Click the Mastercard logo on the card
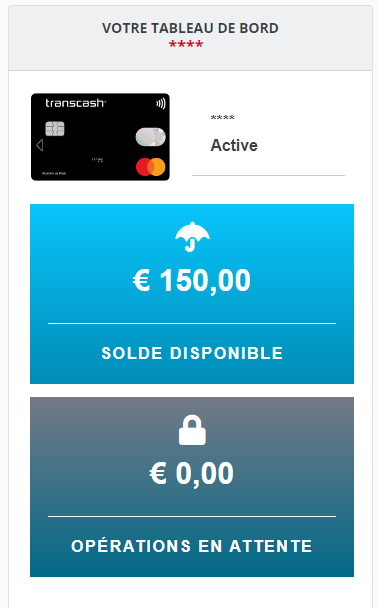379x608 pixels. 151,167
